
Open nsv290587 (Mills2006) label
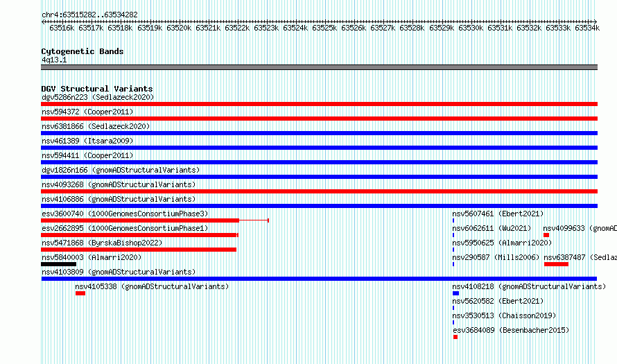(x=496, y=257)
